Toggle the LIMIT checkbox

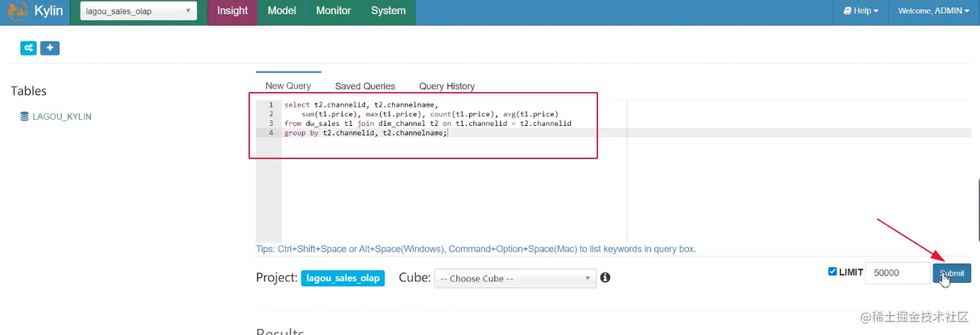(832, 272)
